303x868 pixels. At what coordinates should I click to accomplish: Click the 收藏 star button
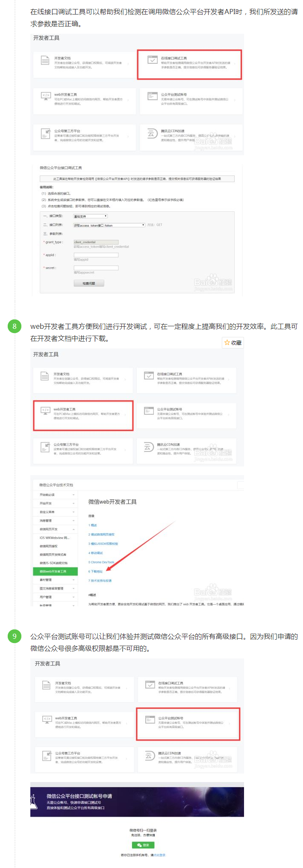[x=232, y=342]
